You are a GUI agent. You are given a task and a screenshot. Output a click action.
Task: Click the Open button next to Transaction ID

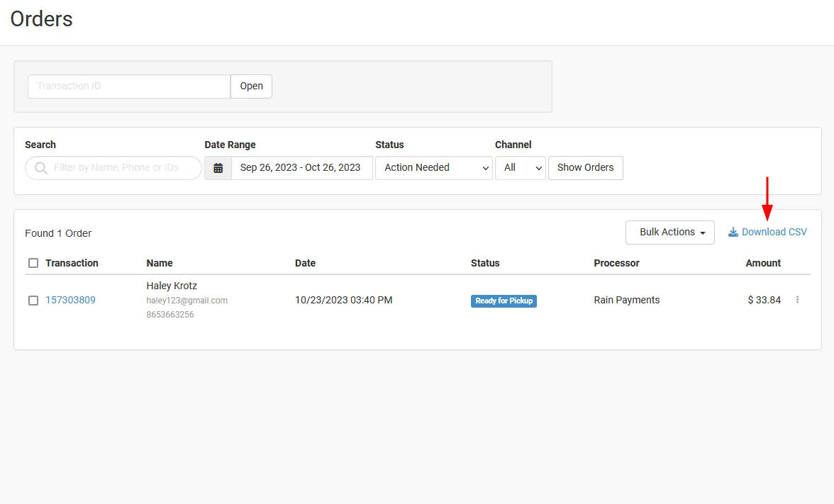coord(251,86)
